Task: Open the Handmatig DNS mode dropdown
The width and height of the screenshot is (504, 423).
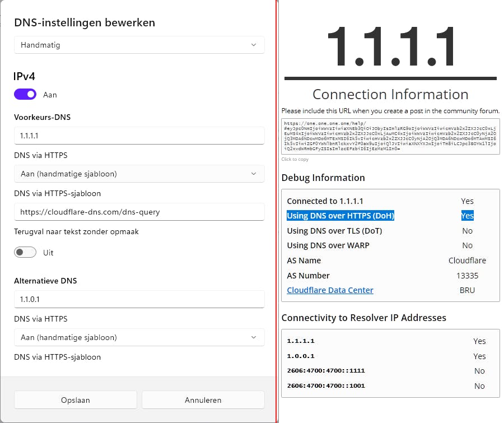Action: [x=139, y=45]
